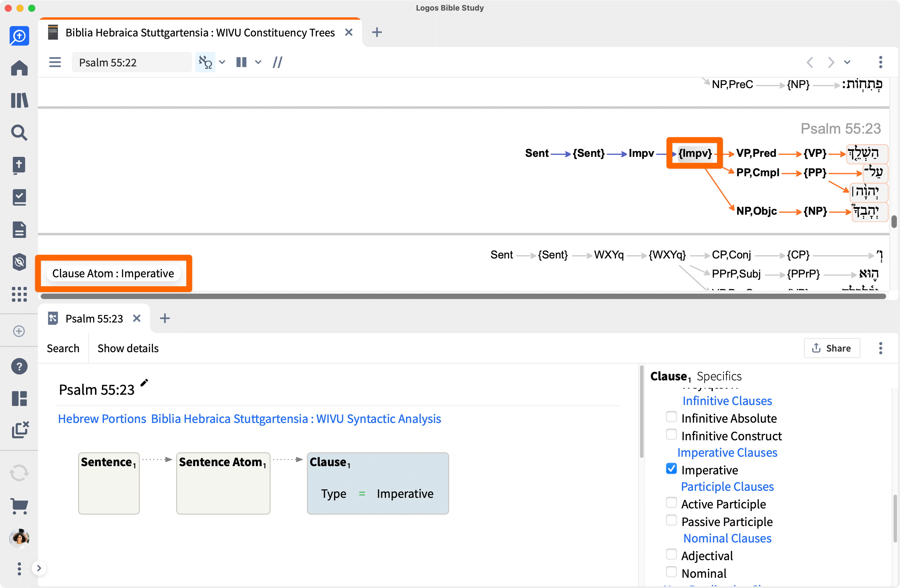Viewport: 900px width, 588px height.
Task: Check the Infinitive Construct checkbox
Action: pyautogui.click(x=671, y=435)
